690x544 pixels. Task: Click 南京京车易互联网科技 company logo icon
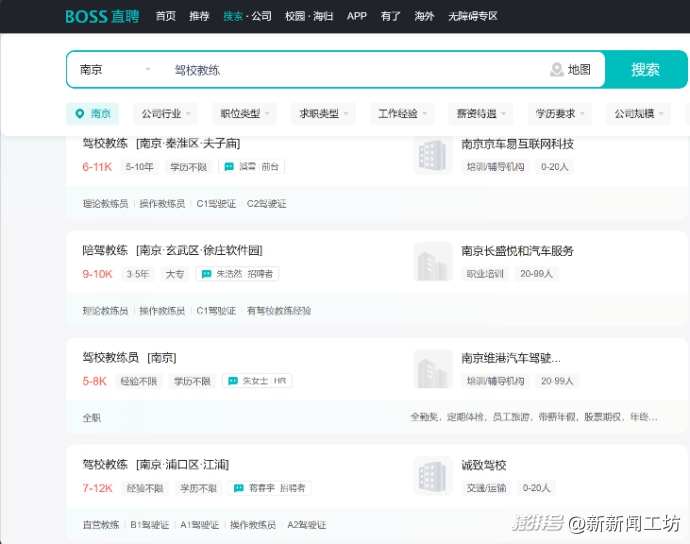click(x=432, y=155)
